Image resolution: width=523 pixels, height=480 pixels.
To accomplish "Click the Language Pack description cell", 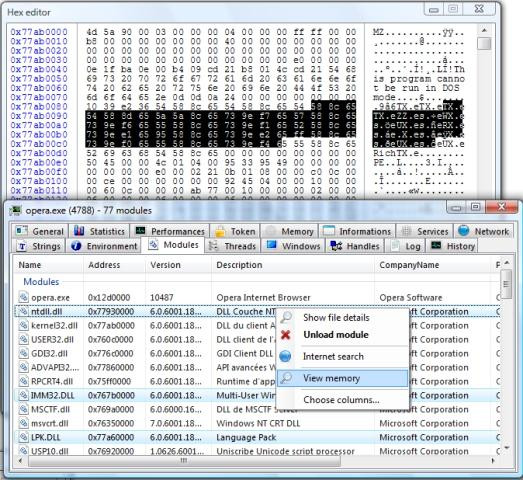I will click(x=246, y=437).
